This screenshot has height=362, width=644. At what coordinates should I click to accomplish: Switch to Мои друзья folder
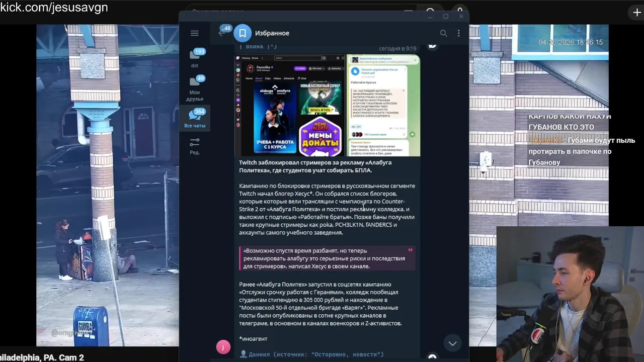tap(195, 88)
